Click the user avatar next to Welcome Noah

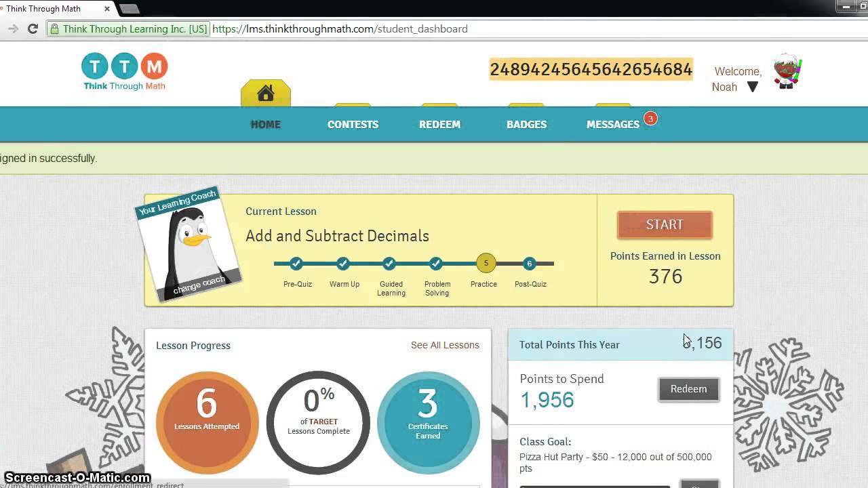(x=787, y=71)
